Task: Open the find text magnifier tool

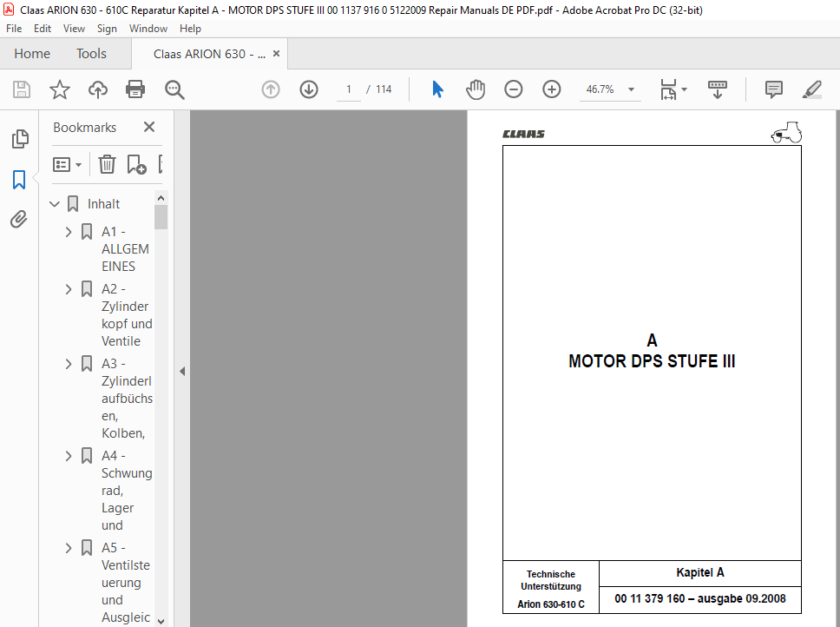Action: pos(174,89)
